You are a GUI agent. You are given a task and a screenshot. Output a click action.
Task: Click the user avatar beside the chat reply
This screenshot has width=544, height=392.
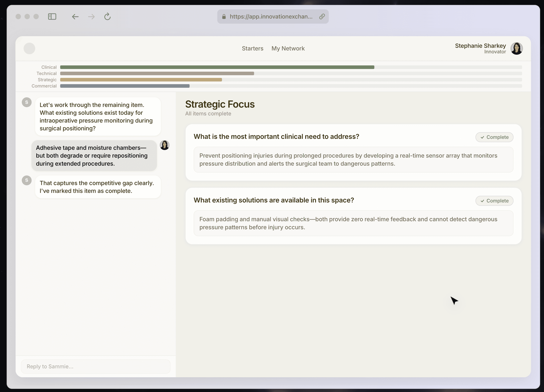tap(164, 145)
